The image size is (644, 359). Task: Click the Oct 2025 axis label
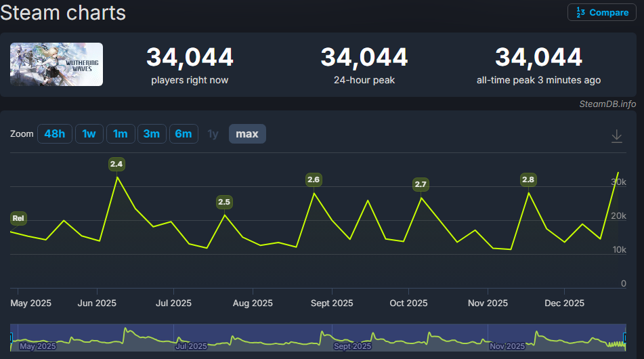[408, 303]
